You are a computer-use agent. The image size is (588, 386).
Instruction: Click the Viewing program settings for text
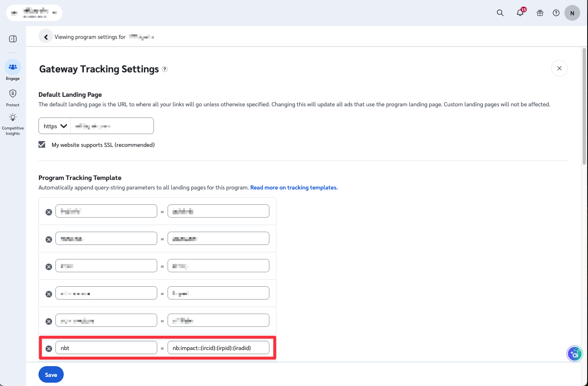point(90,37)
